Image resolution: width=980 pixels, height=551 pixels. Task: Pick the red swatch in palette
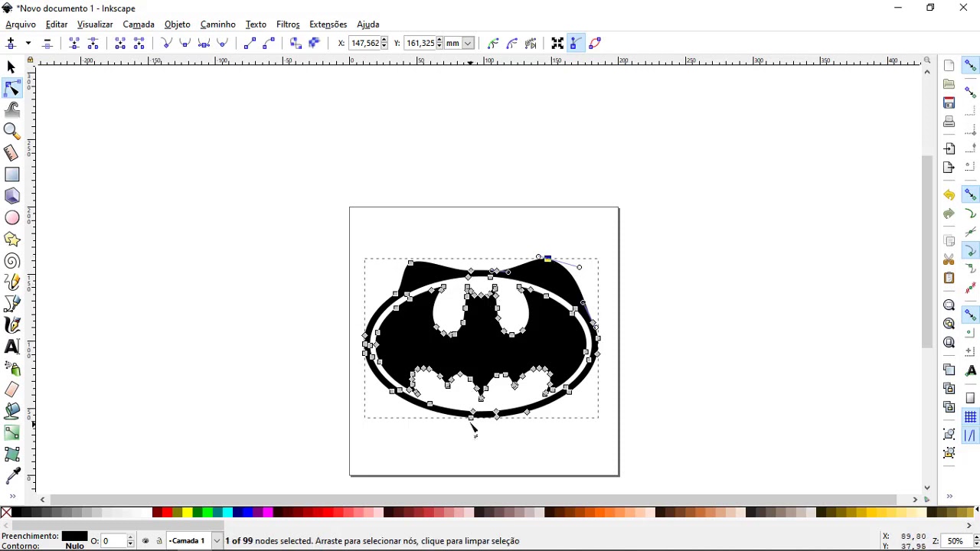(x=167, y=512)
